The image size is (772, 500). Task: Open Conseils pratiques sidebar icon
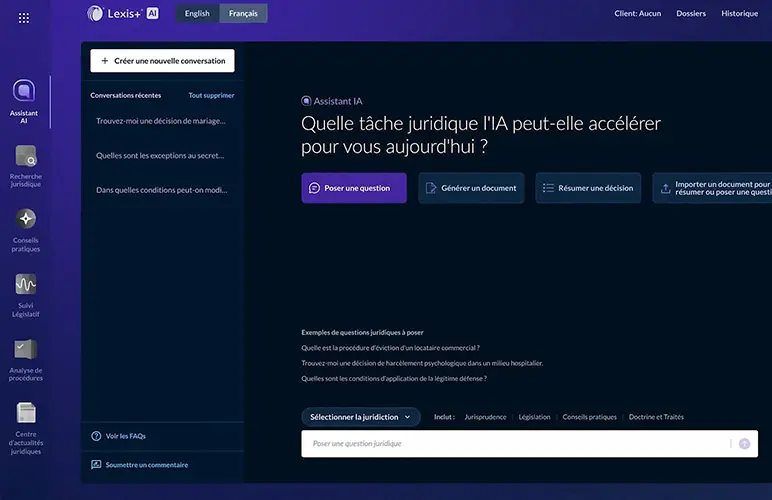click(26, 219)
